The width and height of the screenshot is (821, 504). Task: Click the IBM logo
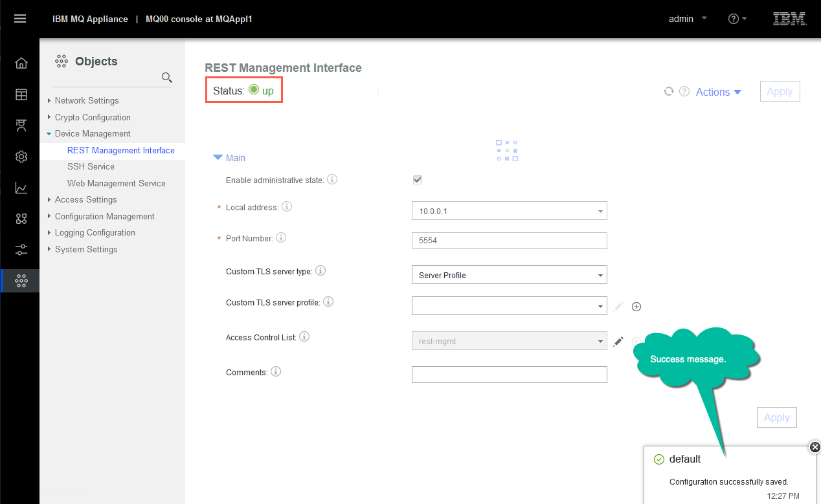click(790, 19)
